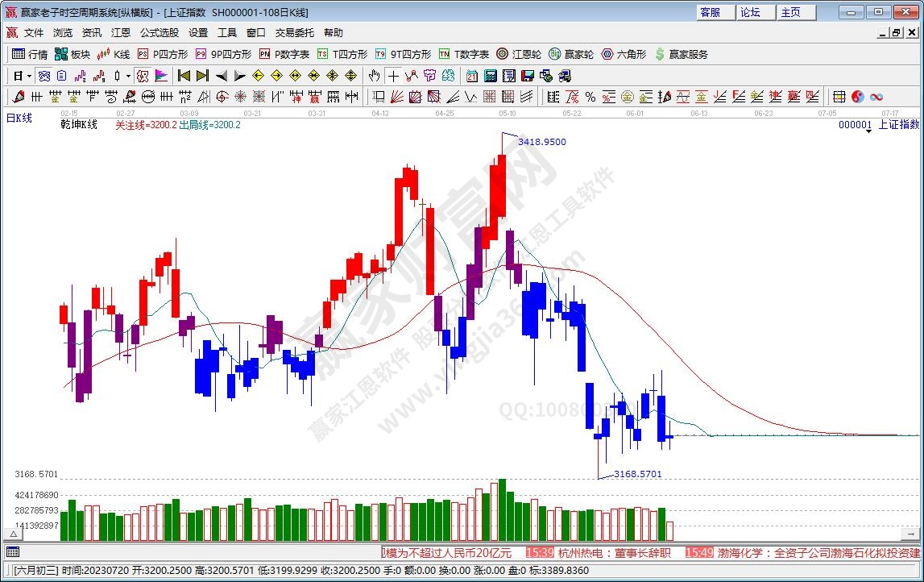924x582 pixels.
Task: Select the hand pan tool
Action: click(374, 76)
